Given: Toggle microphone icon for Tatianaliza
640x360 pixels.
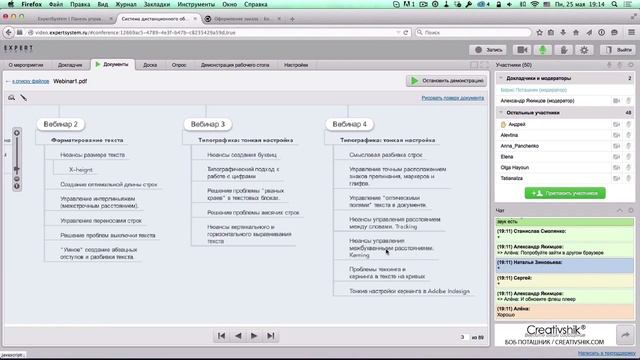Looking at the screenshot, I should click(x=629, y=178).
